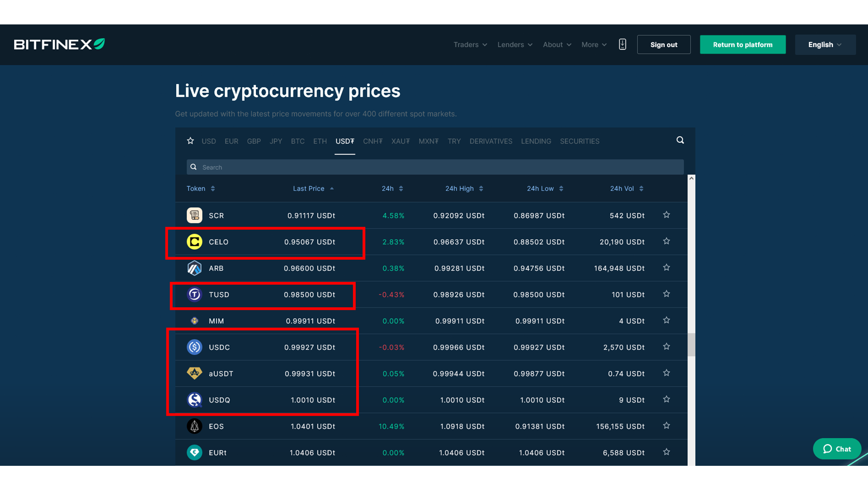This screenshot has height=488, width=868.
Task: Switch to the MXN₮ tab
Action: tap(429, 141)
